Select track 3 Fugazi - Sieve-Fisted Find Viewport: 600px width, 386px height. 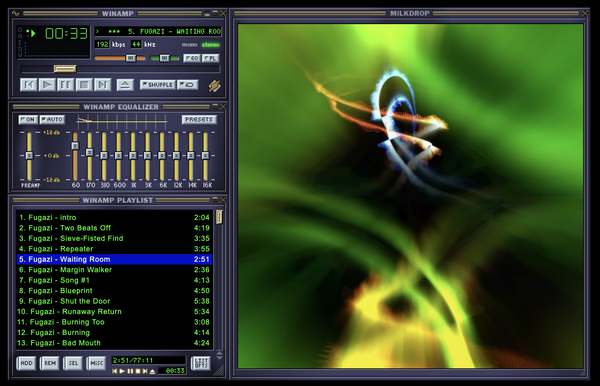pyautogui.click(x=114, y=238)
